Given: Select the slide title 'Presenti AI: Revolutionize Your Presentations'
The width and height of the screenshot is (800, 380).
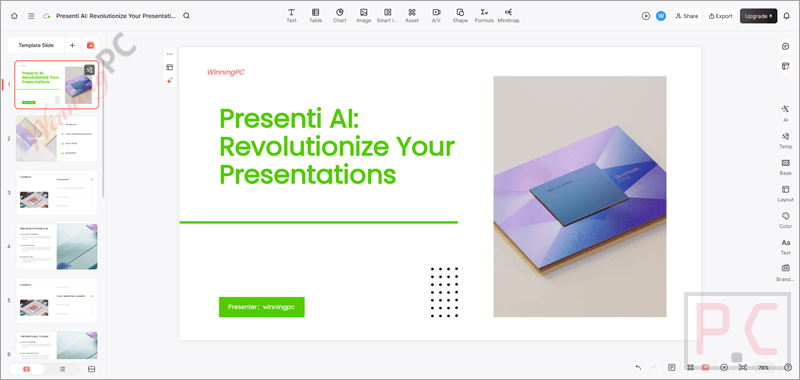Looking at the screenshot, I should (337, 147).
